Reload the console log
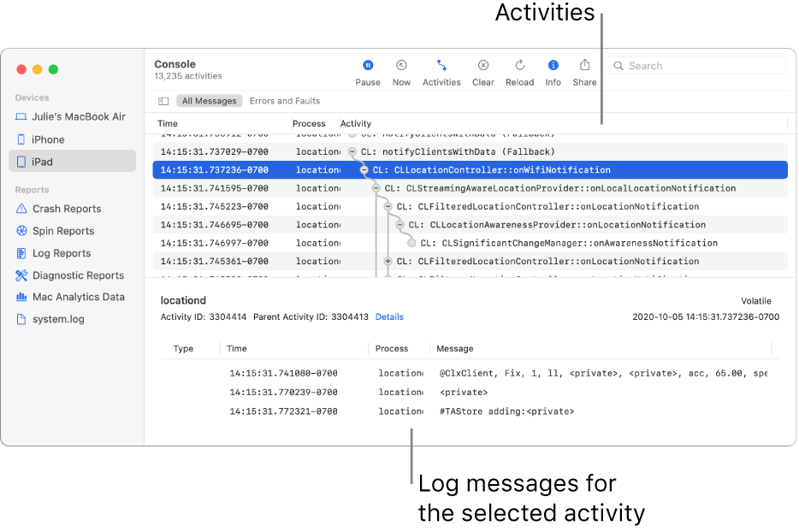This screenshot has height=532, width=799. [519, 73]
